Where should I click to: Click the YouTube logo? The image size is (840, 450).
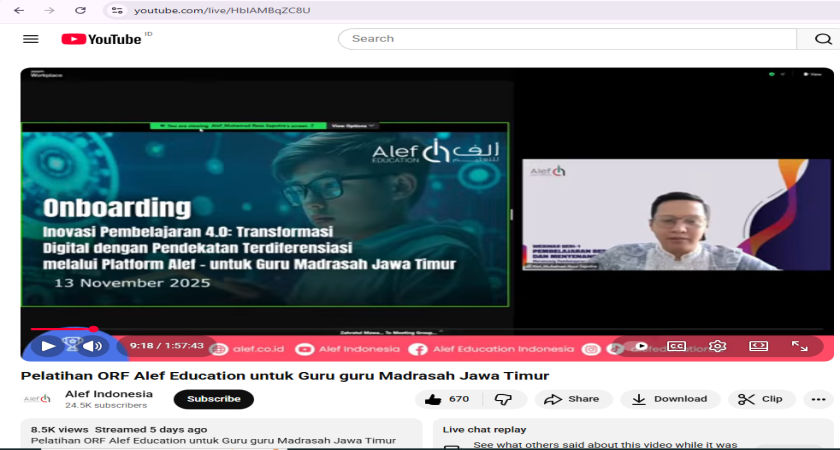coord(101,39)
